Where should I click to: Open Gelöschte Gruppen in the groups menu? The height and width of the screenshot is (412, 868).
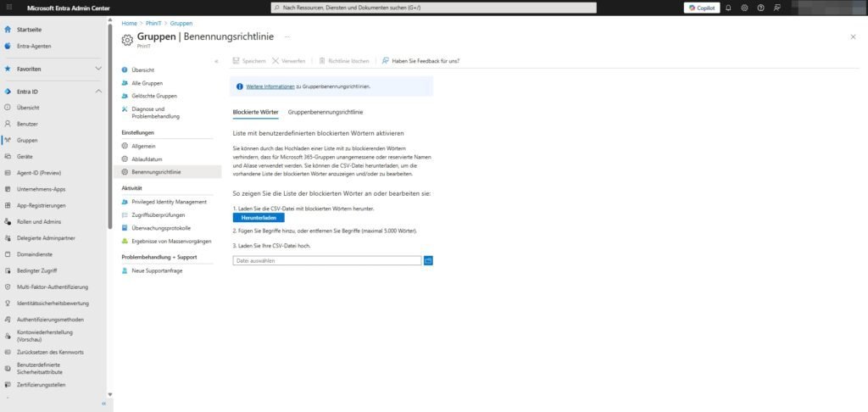154,96
